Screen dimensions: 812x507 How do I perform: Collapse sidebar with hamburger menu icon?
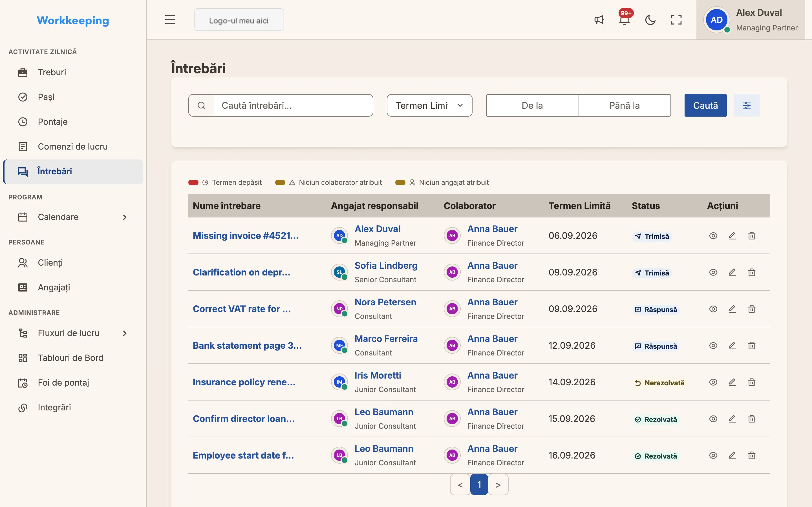coord(170,20)
